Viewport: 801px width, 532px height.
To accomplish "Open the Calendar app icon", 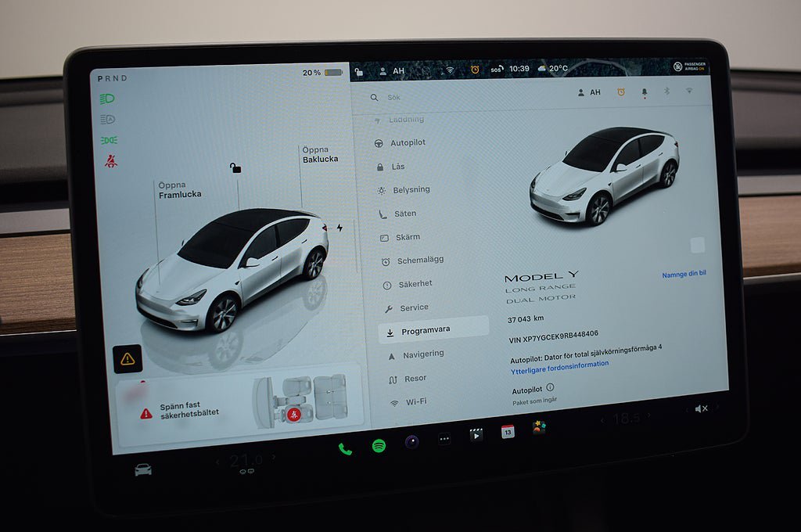I will 508,432.
